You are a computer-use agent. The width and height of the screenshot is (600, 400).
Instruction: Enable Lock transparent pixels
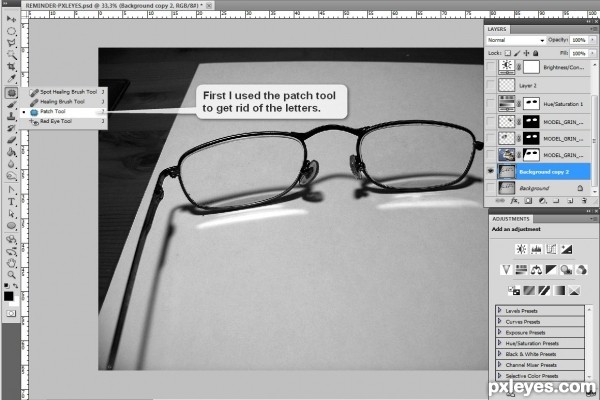(507, 53)
